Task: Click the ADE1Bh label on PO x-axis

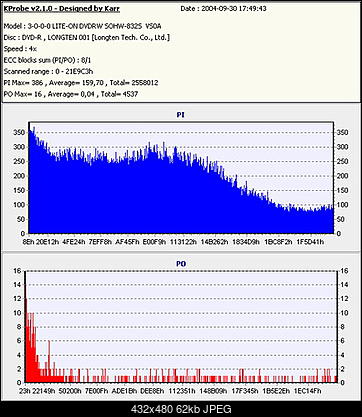Action: tap(124, 391)
